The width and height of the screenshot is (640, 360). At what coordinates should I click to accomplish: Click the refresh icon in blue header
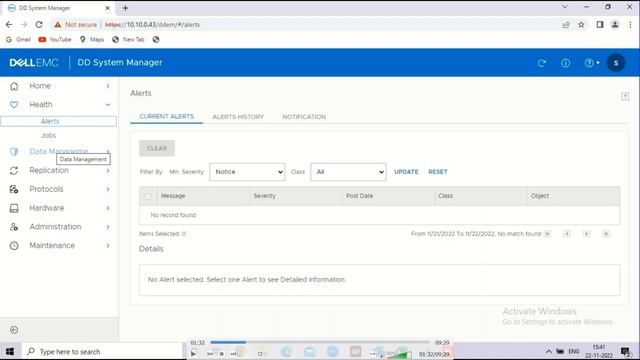tap(542, 63)
